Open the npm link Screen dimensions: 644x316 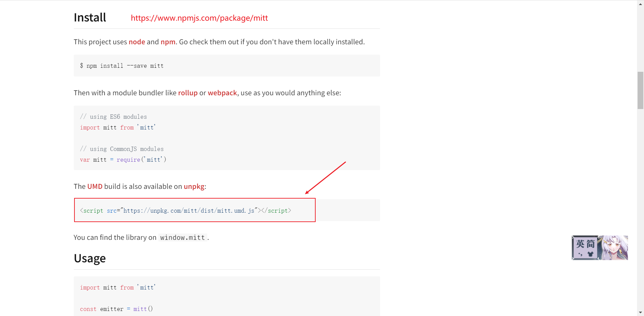click(x=168, y=42)
